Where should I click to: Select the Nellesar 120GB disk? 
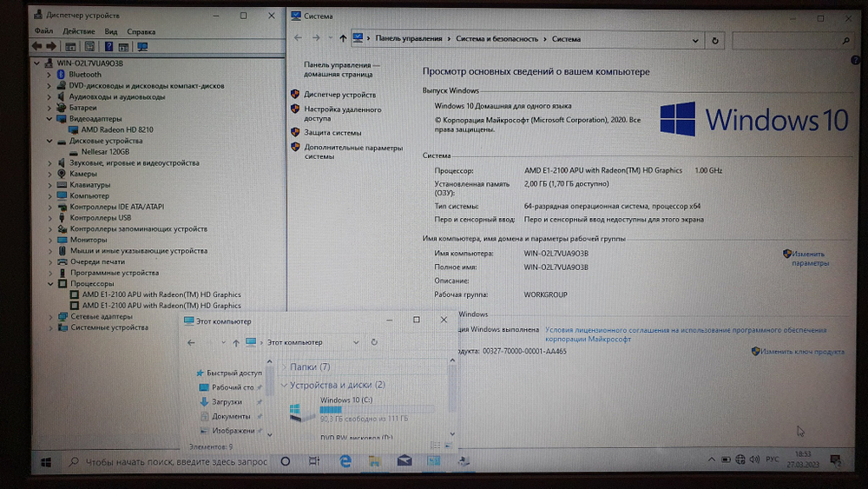105,152
